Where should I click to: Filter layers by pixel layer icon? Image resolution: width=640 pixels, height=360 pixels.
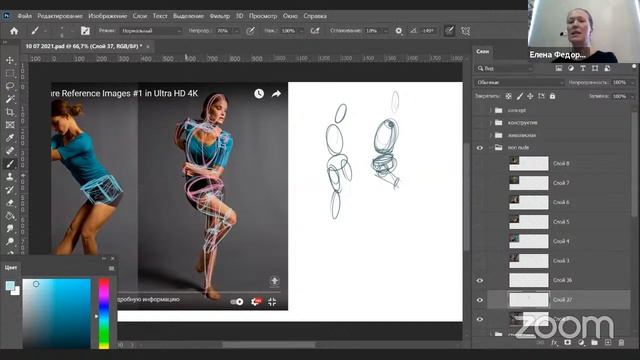click(x=559, y=68)
